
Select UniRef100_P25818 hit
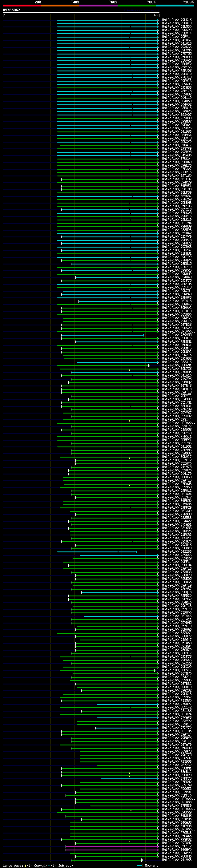click(176, 108)
